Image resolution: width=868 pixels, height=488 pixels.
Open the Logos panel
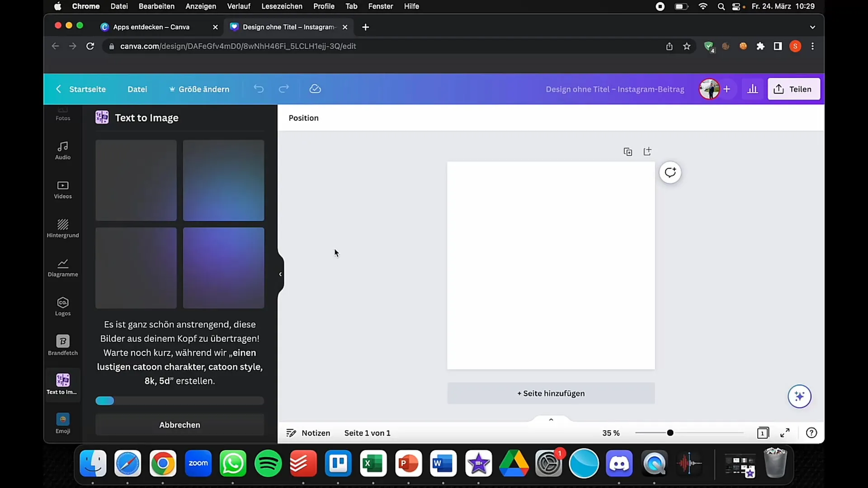tap(63, 307)
